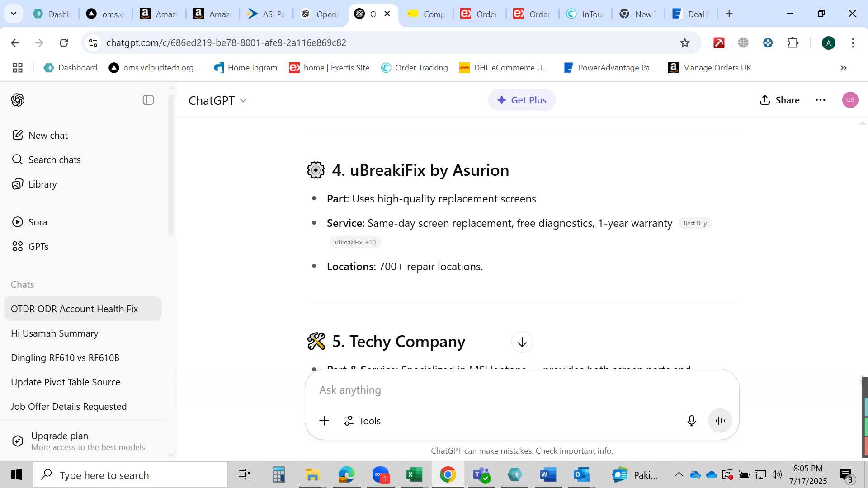868x488 pixels.
Task: Open the Home Ingram bookmark
Action: point(245,68)
